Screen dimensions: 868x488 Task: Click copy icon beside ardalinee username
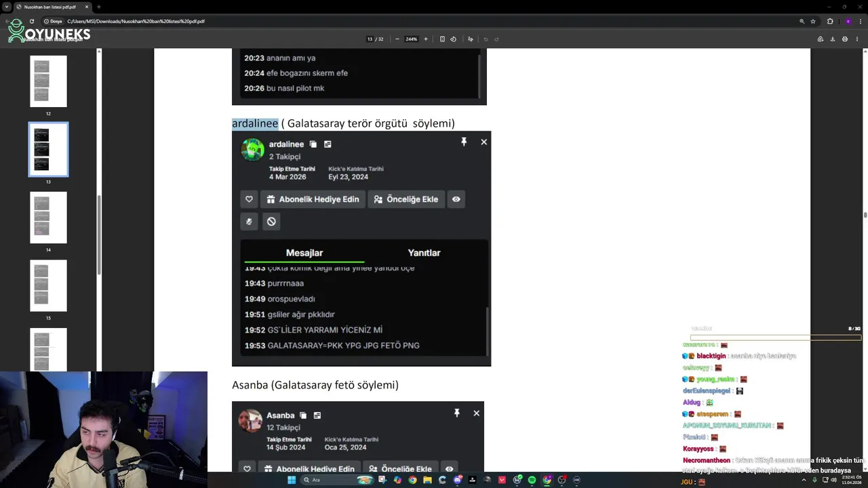click(313, 144)
